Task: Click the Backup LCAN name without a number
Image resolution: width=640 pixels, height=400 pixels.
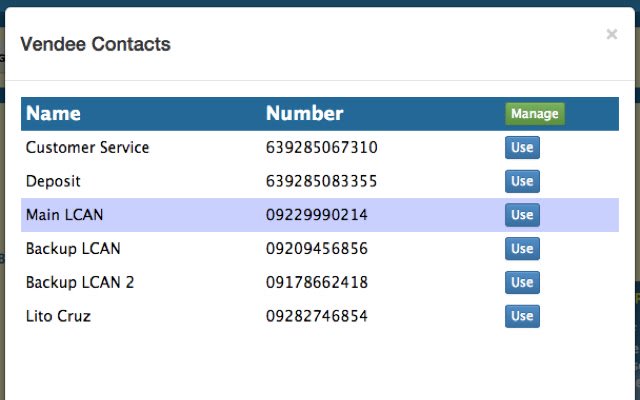Action: [73, 249]
